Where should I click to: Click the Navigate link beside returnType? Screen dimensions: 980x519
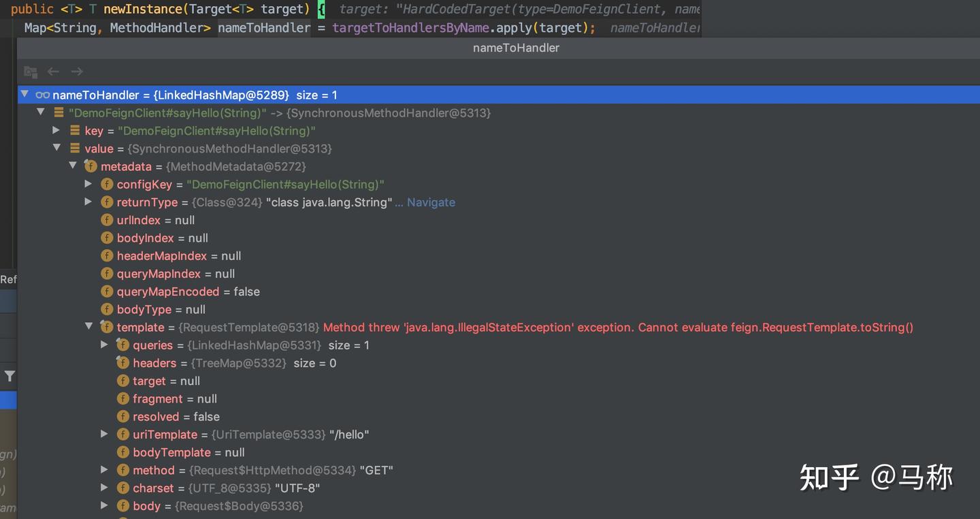pyautogui.click(x=431, y=202)
